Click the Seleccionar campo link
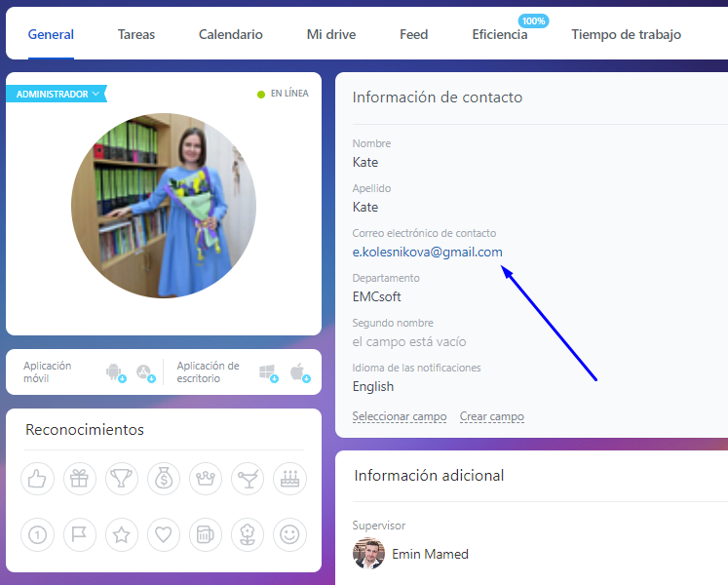 tap(400, 416)
